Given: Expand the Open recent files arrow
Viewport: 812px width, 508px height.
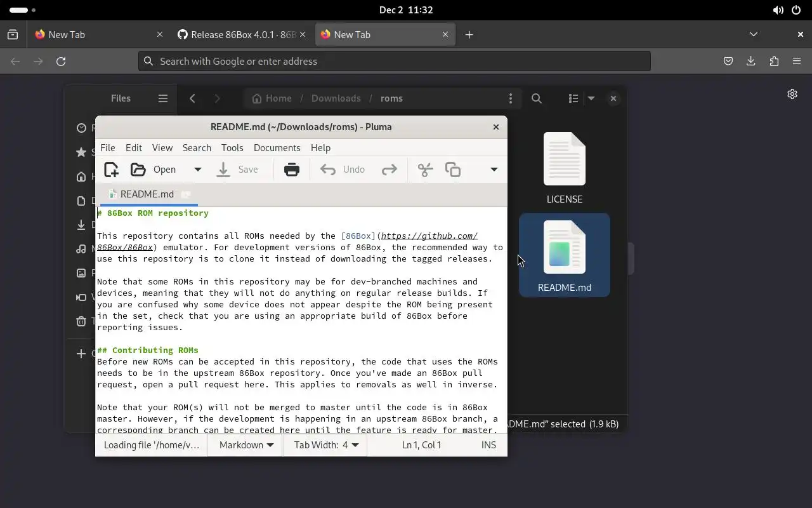Looking at the screenshot, I should [197, 170].
